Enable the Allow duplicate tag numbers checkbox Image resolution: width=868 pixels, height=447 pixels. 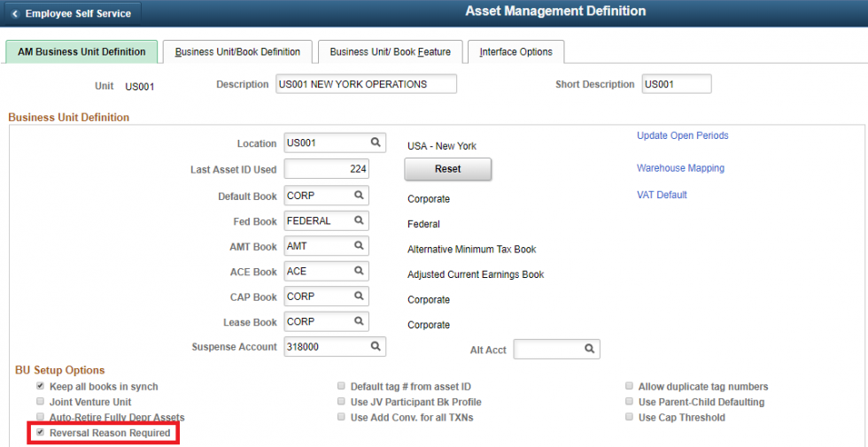(x=629, y=387)
